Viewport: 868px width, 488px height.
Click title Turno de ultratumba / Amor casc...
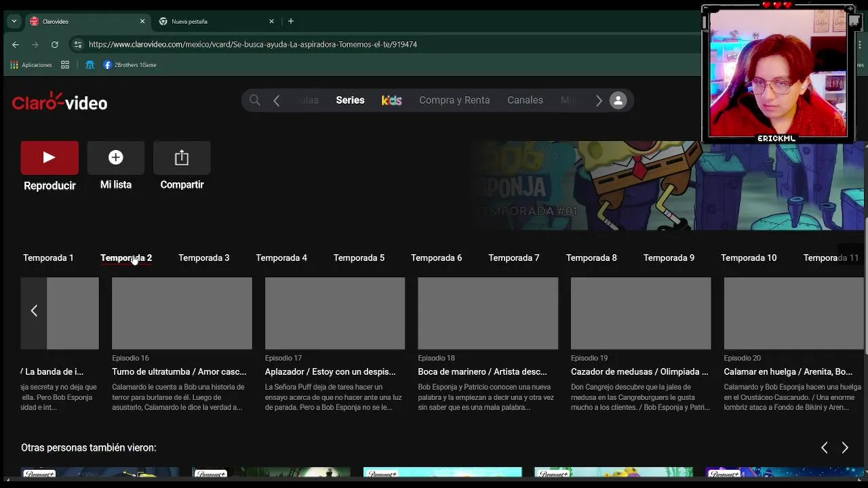coord(179,371)
